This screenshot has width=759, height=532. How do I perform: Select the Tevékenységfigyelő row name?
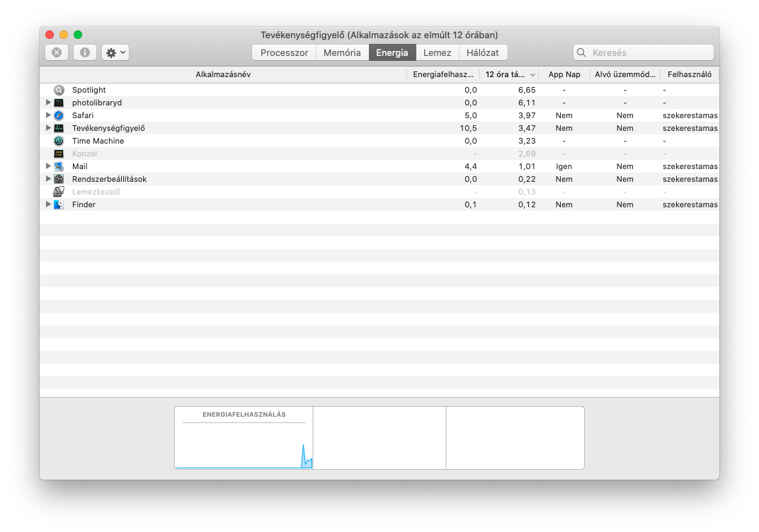(x=108, y=128)
